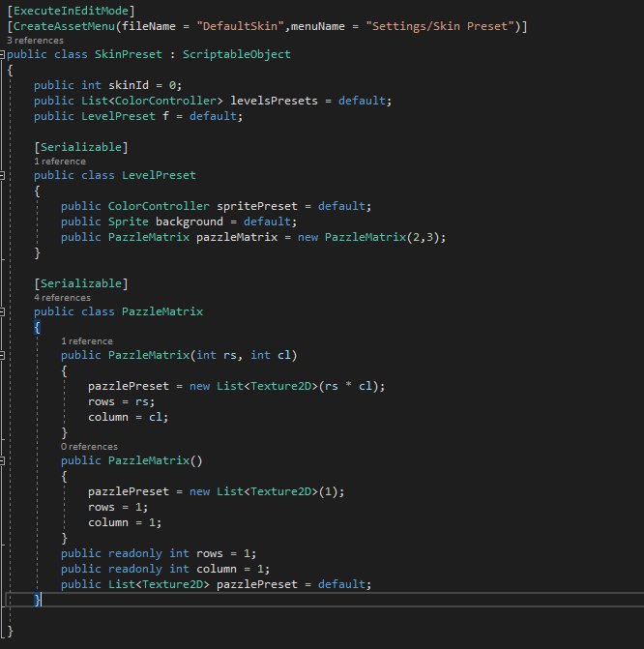Click the Sprite type on the background line
Image resolution: width=644 pixels, height=649 pixels.
129,221
